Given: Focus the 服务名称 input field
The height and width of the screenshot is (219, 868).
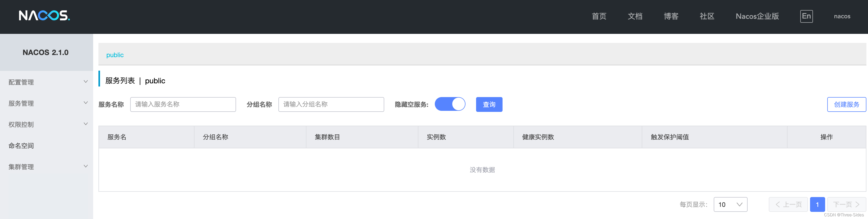Looking at the screenshot, I should coord(183,104).
